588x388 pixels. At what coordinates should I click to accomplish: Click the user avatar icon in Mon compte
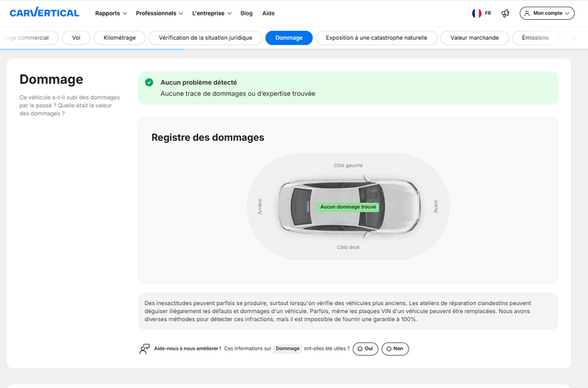[527, 13]
